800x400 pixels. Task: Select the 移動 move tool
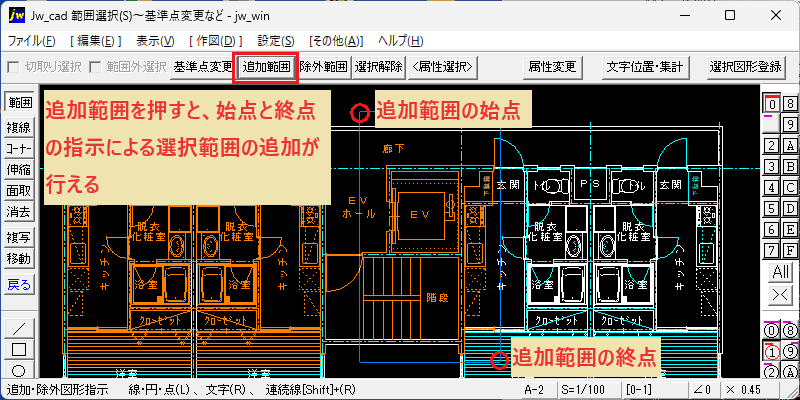click(19, 259)
